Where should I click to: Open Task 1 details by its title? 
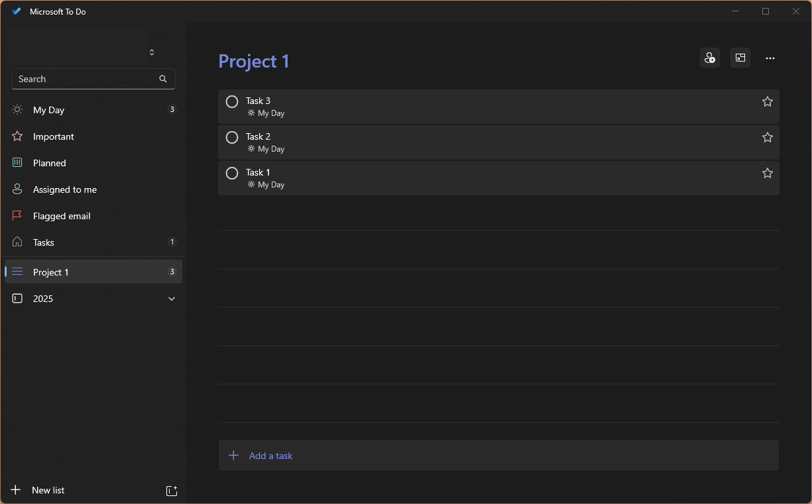point(258,172)
